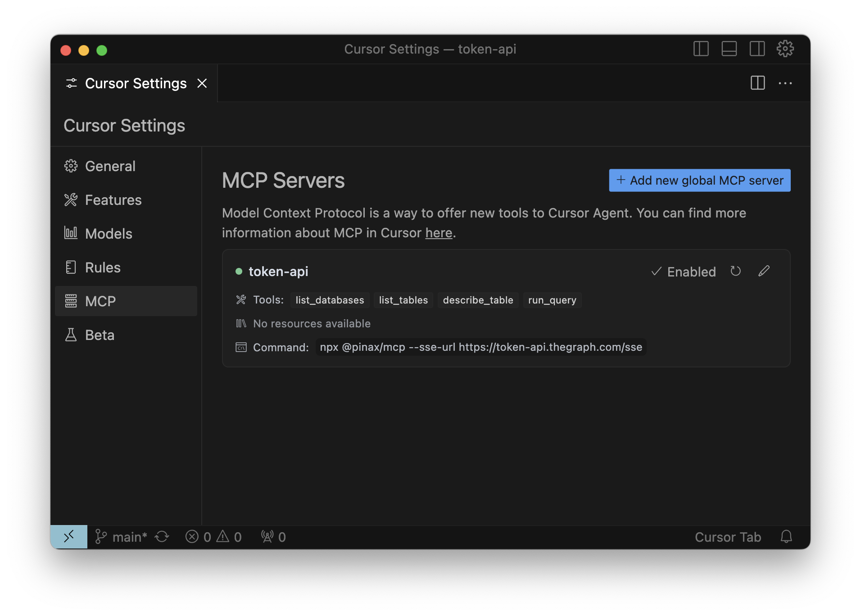Open the remote window icon in status bar

coord(69,537)
